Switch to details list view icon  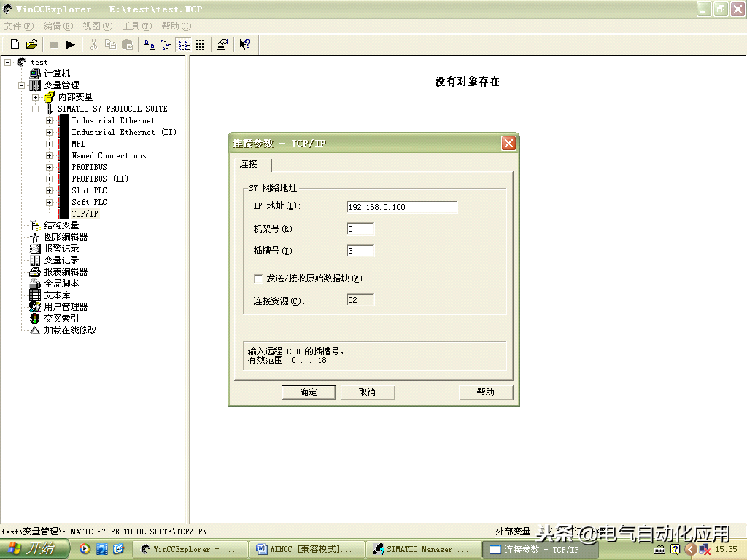tap(199, 44)
